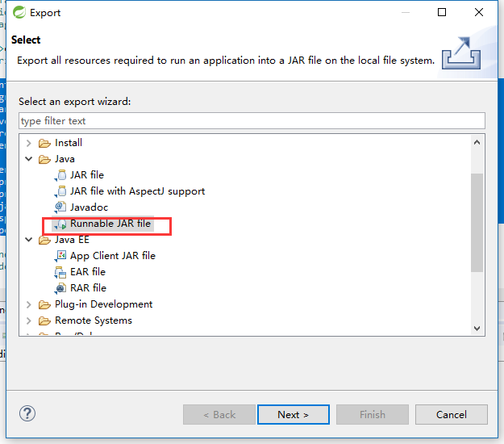Choose the Javadoc export option

click(x=89, y=207)
